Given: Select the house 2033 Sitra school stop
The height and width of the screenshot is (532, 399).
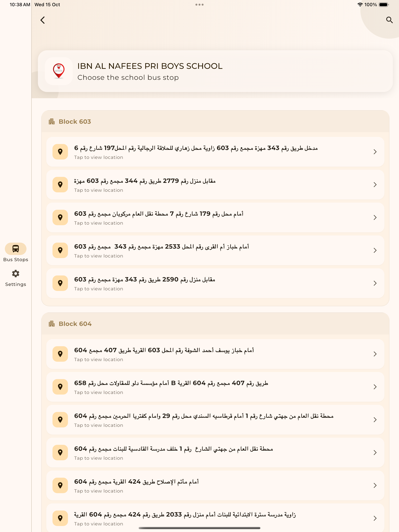Looking at the screenshot, I should 215,518.
